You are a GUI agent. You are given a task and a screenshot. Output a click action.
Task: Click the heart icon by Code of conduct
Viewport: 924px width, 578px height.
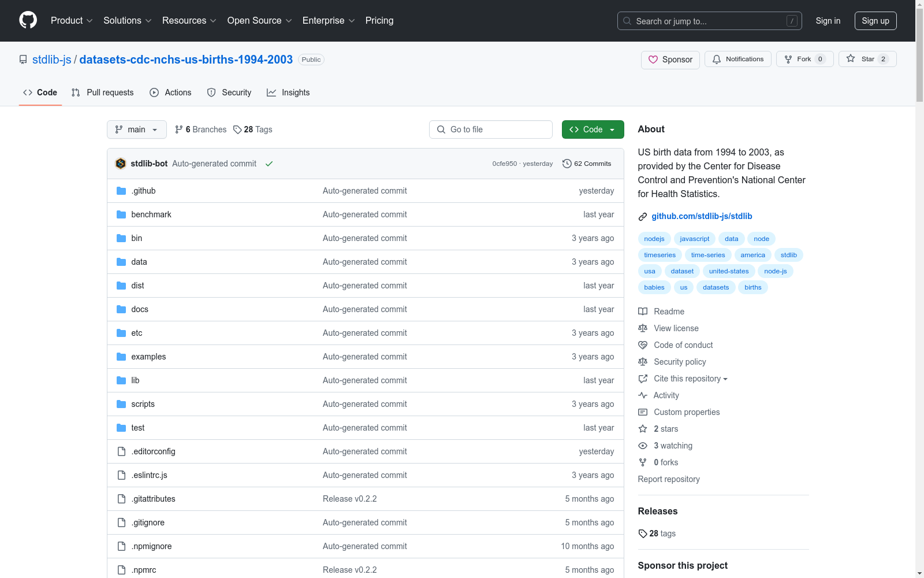point(643,345)
